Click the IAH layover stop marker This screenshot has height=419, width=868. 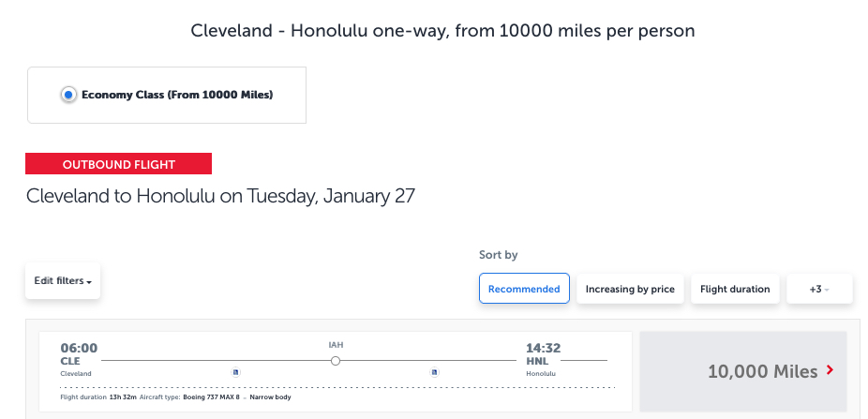(336, 360)
